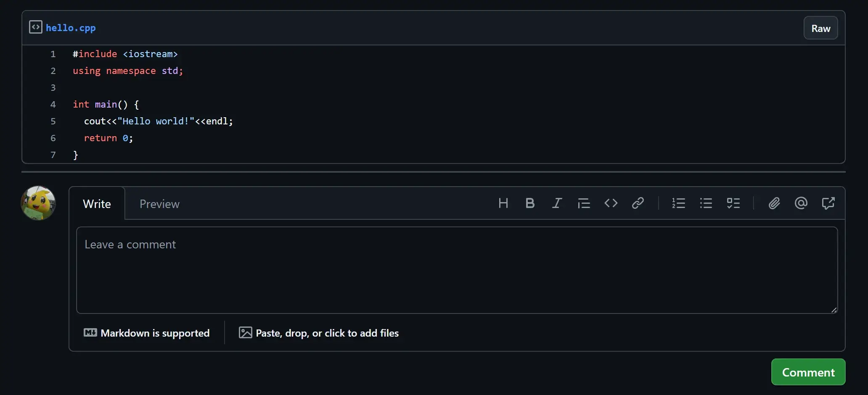Image resolution: width=868 pixels, height=395 pixels.
Task: Add a link icon
Action: (x=638, y=203)
